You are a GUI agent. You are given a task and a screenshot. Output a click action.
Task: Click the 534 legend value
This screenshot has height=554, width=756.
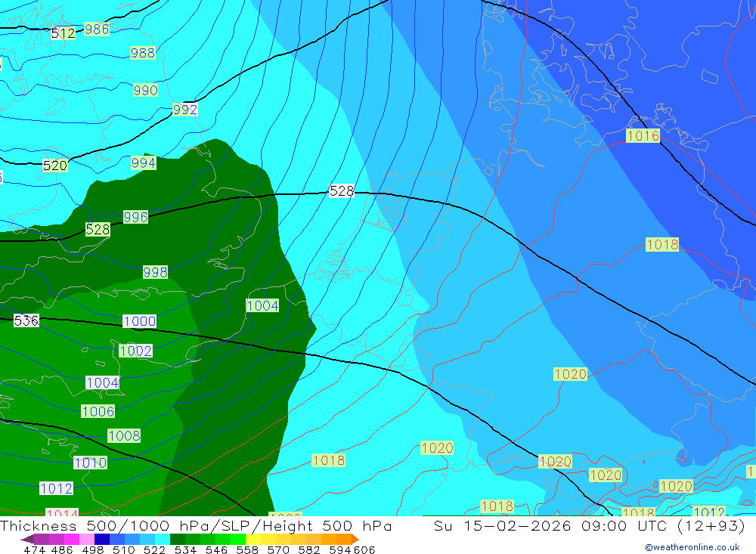tap(186, 549)
